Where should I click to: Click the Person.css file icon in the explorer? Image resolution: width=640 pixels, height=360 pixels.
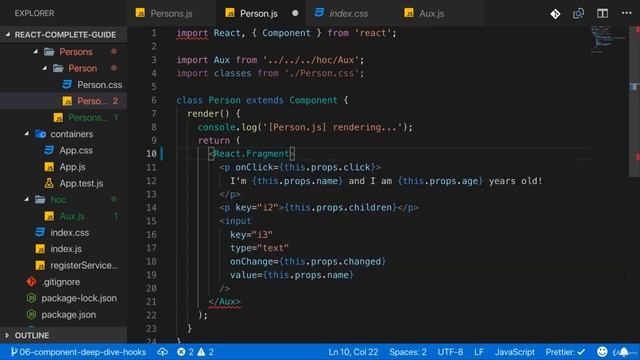tap(67, 84)
